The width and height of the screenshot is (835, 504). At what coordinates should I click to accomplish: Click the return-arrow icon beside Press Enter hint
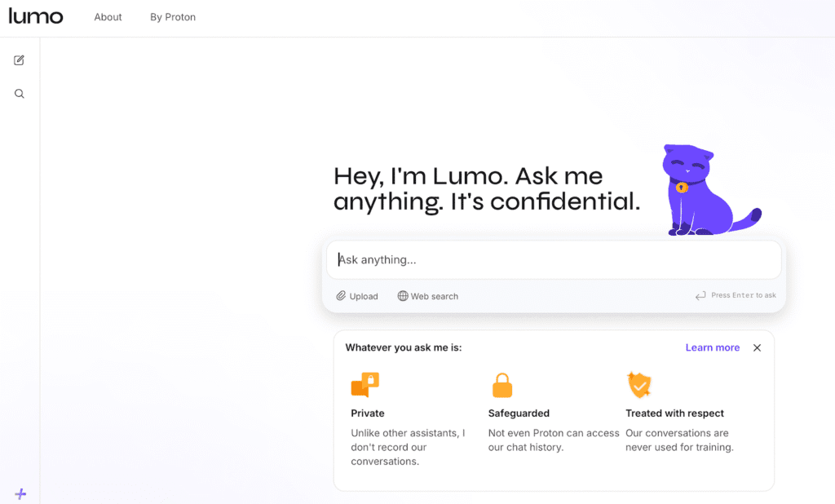700,295
